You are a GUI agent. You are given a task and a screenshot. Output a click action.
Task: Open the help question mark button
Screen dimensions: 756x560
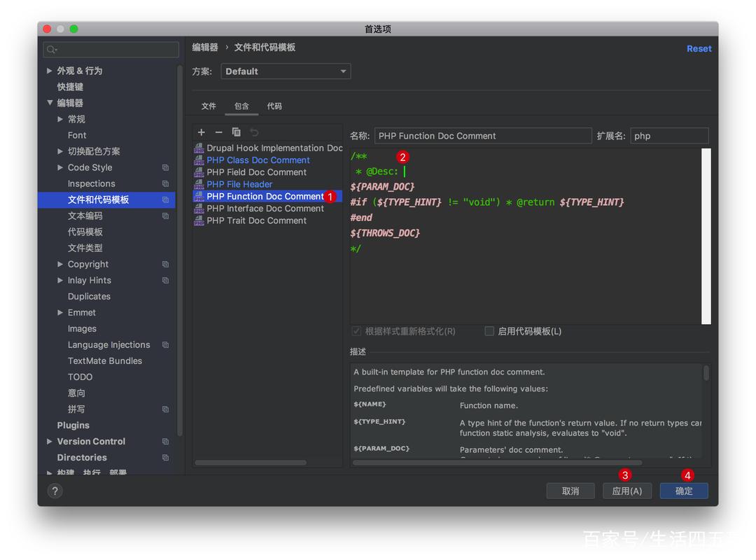pyautogui.click(x=55, y=491)
